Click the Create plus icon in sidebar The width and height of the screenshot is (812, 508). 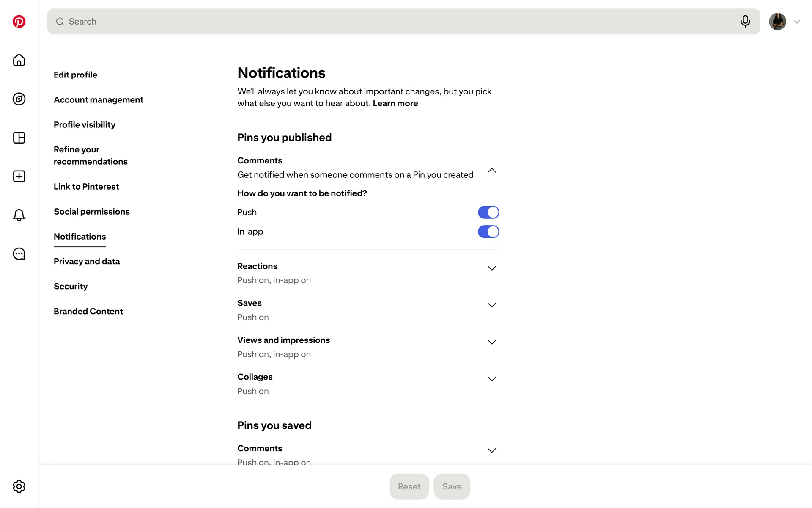(x=19, y=177)
